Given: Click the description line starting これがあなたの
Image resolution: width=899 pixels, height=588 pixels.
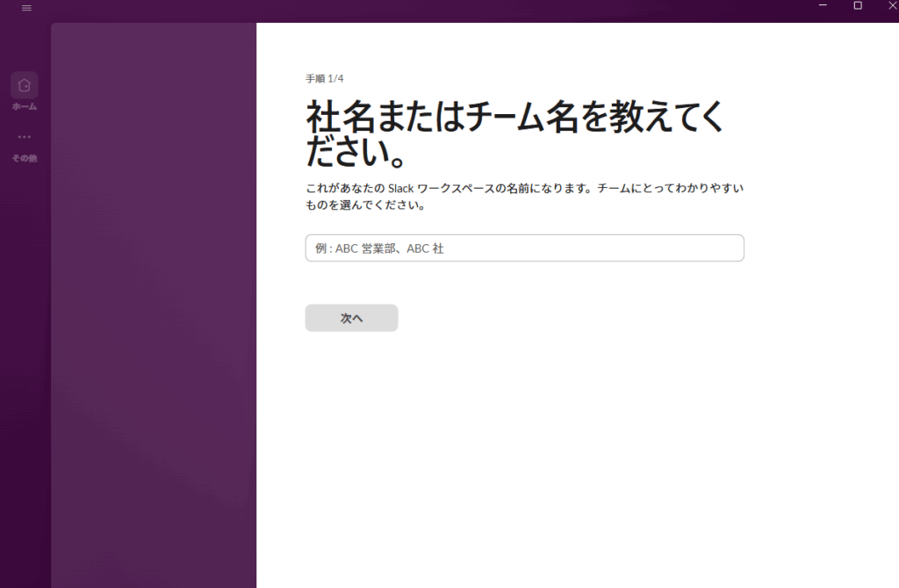Looking at the screenshot, I should pyautogui.click(x=525, y=189).
